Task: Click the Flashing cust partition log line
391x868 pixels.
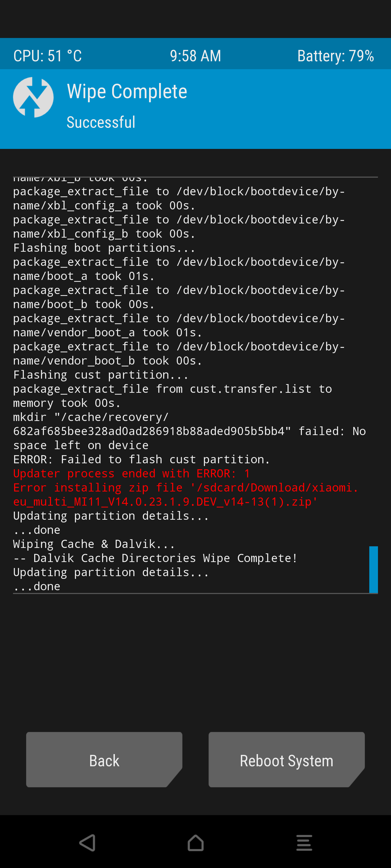Action: [101, 375]
